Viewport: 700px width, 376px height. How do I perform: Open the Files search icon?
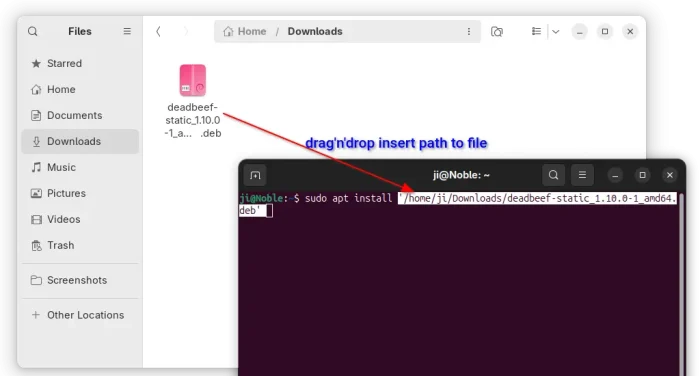[33, 31]
